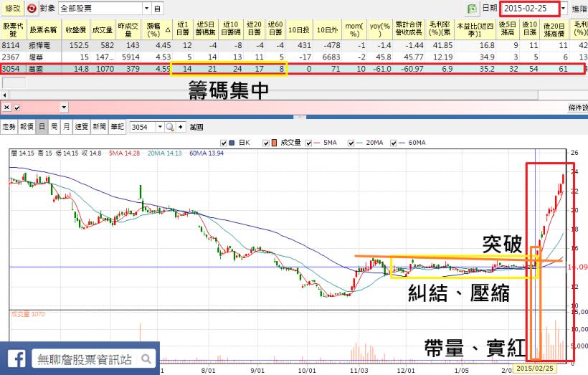588x375 pixels.
Task: Click the search magnifier in Facebook banner
Action: point(146,359)
